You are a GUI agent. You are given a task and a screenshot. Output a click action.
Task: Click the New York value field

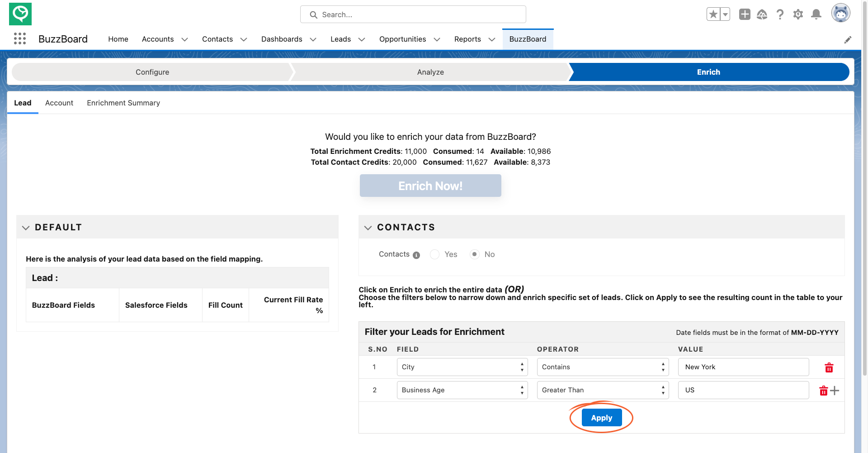(743, 367)
